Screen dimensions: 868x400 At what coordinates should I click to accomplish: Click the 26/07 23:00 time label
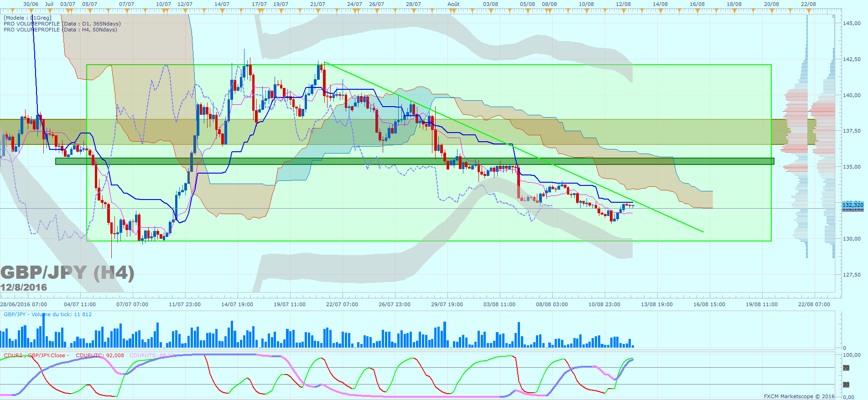[395, 304]
